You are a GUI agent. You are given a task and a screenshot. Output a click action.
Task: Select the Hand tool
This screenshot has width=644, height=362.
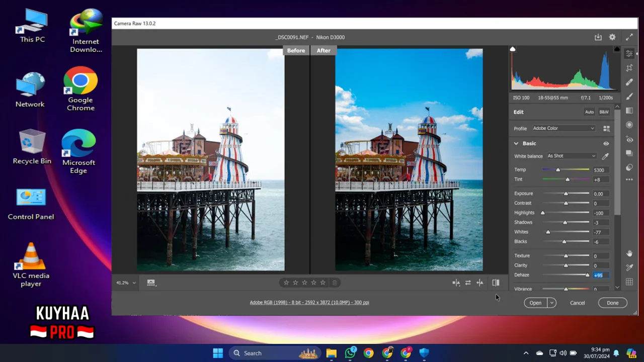click(x=629, y=253)
